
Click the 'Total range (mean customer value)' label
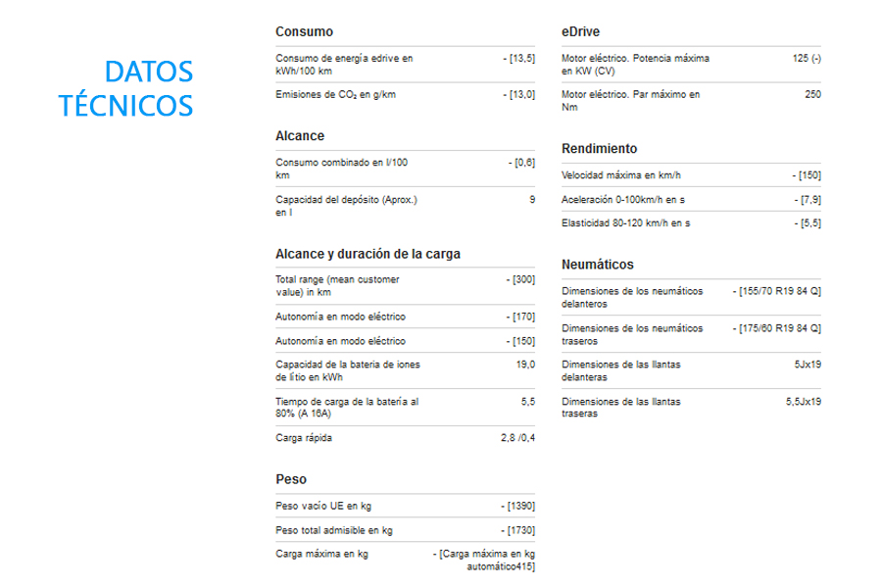337,285
